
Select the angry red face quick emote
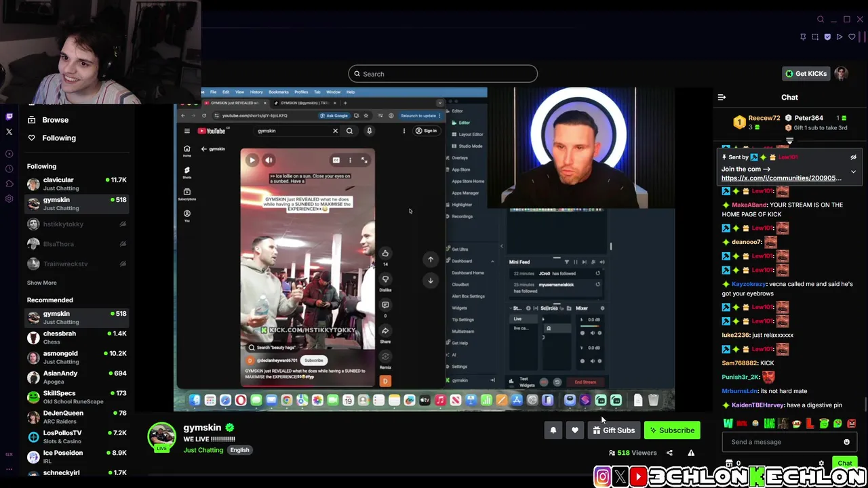[851, 424]
